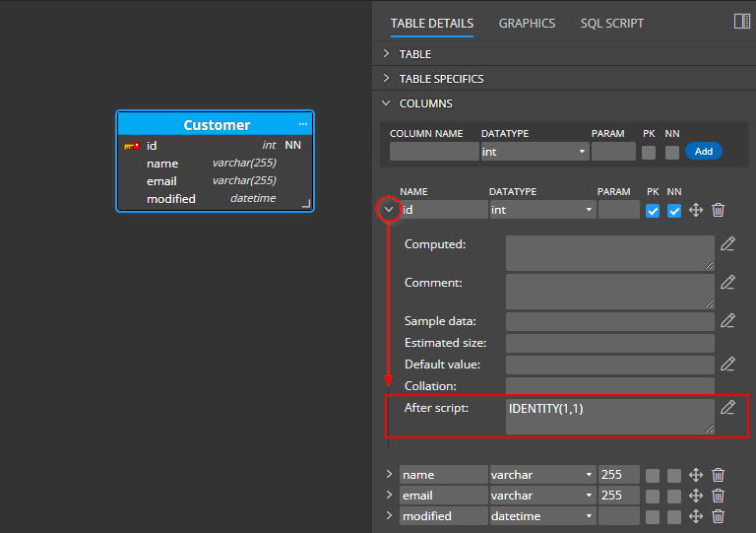Click the Default value field
The height and width of the screenshot is (533, 756).
(x=610, y=365)
